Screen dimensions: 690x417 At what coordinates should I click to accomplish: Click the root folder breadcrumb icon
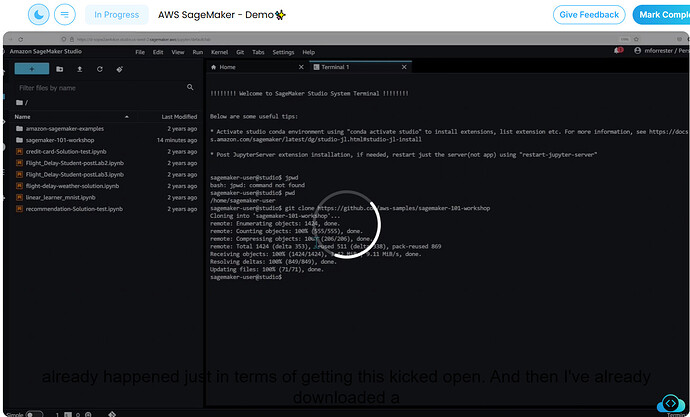tap(19, 102)
